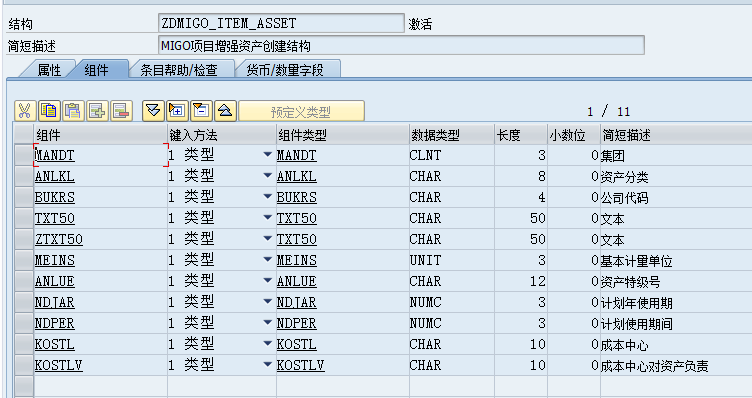752x398 pixels.
Task: Open typing method dropdown for MANDT row
Action: pyautogui.click(x=268, y=154)
